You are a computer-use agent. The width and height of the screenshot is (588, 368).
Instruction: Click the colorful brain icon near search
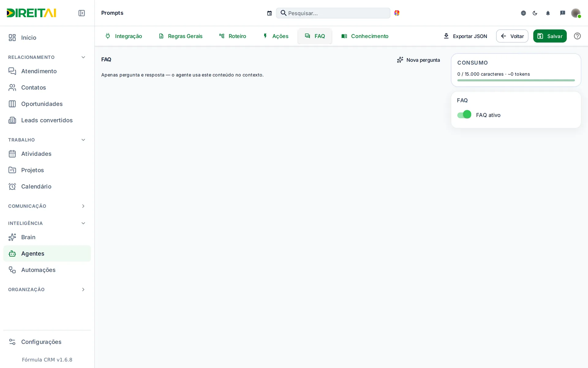[x=397, y=13]
